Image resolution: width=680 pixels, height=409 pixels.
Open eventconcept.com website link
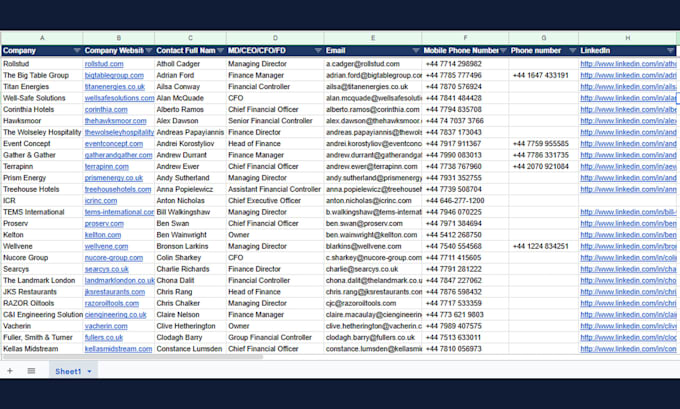pyautogui.click(x=114, y=144)
